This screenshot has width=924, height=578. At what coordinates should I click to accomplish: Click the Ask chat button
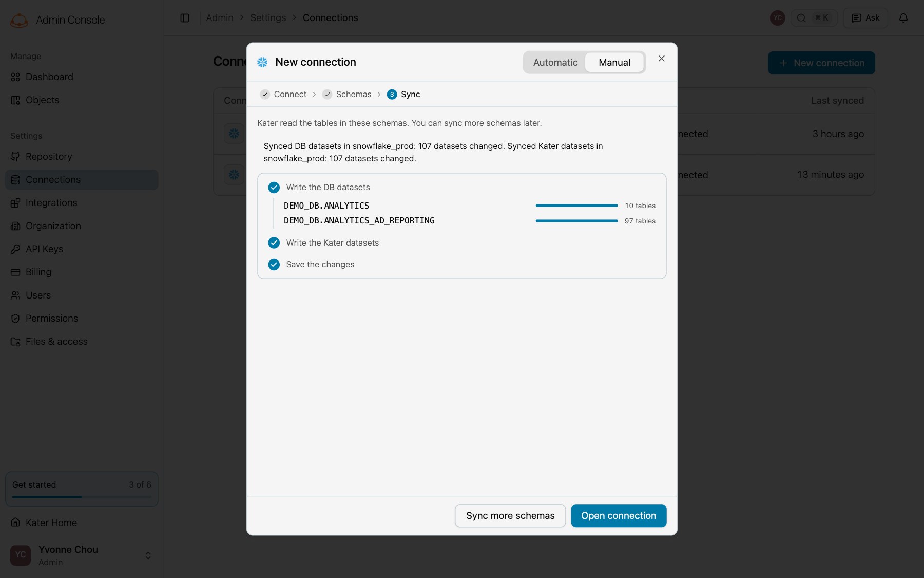click(865, 18)
